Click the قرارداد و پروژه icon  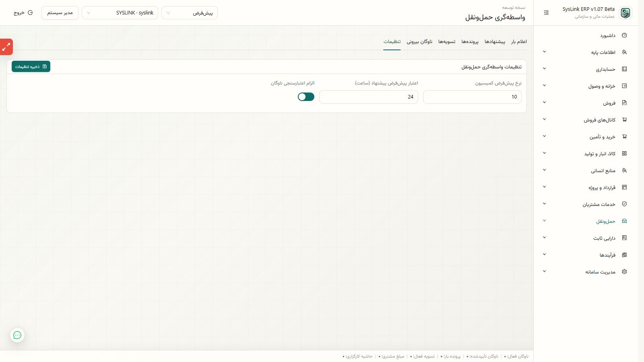point(624,187)
